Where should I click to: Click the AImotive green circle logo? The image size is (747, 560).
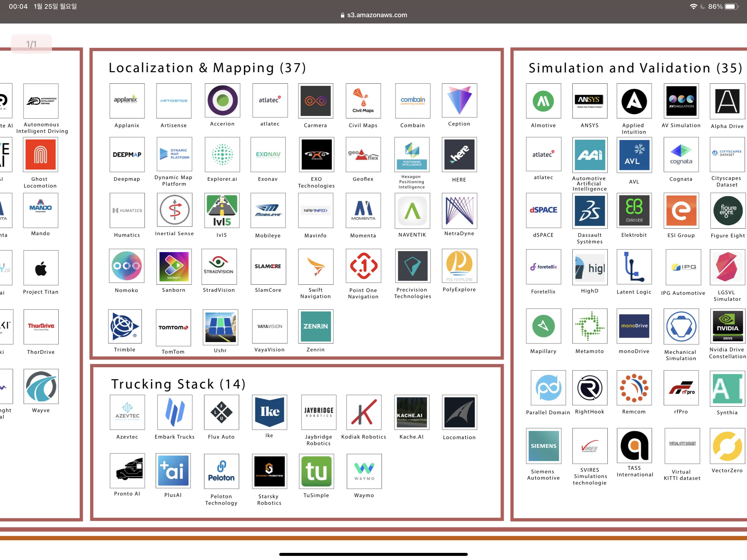coord(543,101)
